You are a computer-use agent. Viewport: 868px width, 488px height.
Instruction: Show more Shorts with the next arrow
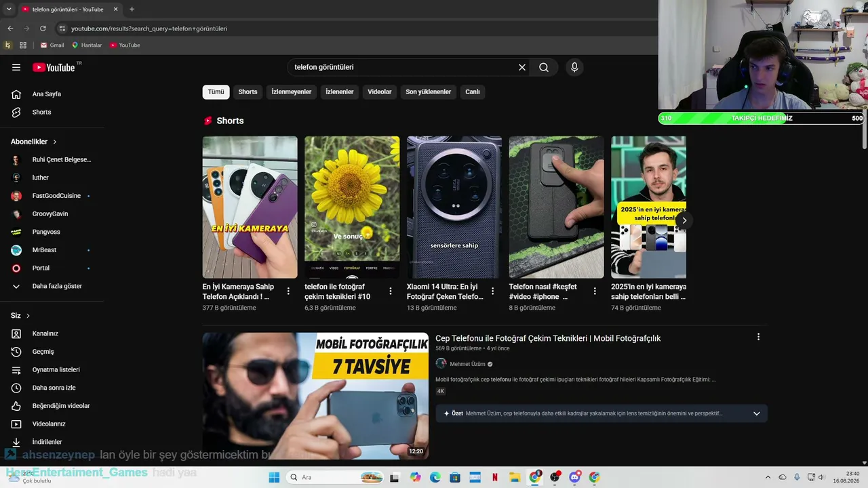[x=684, y=220]
